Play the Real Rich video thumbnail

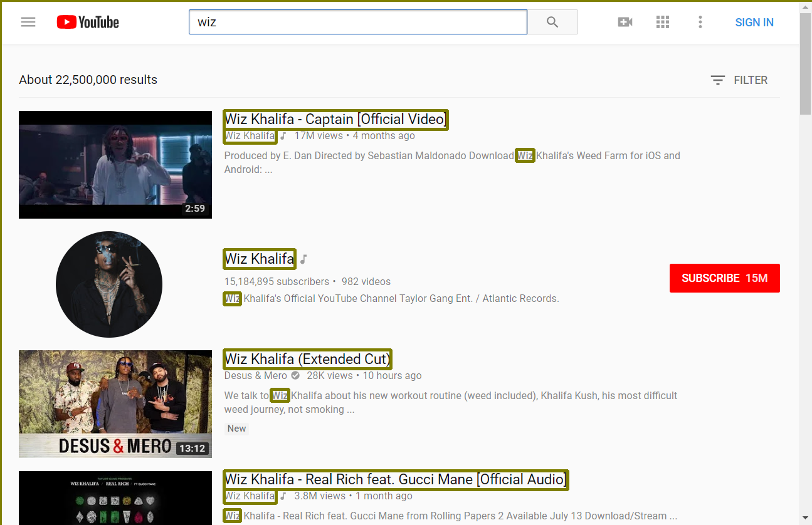click(x=115, y=498)
